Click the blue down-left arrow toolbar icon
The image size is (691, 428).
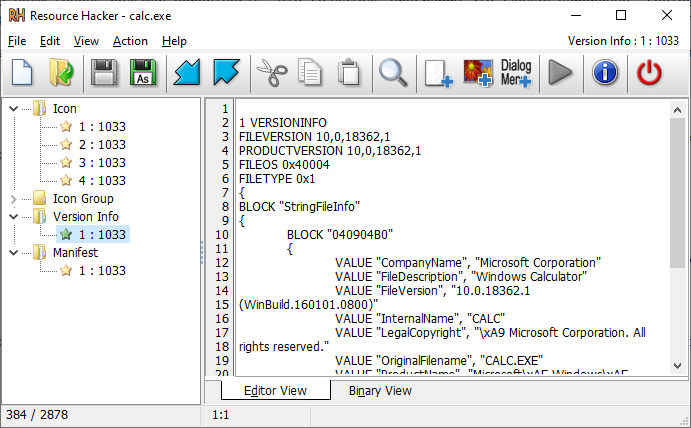(x=187, y=73)
